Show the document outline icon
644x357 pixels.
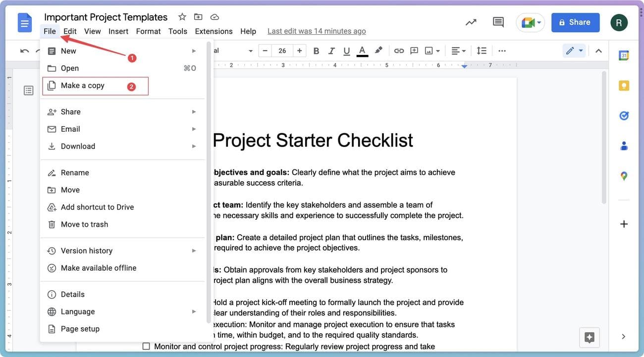(x=29, y=90)
